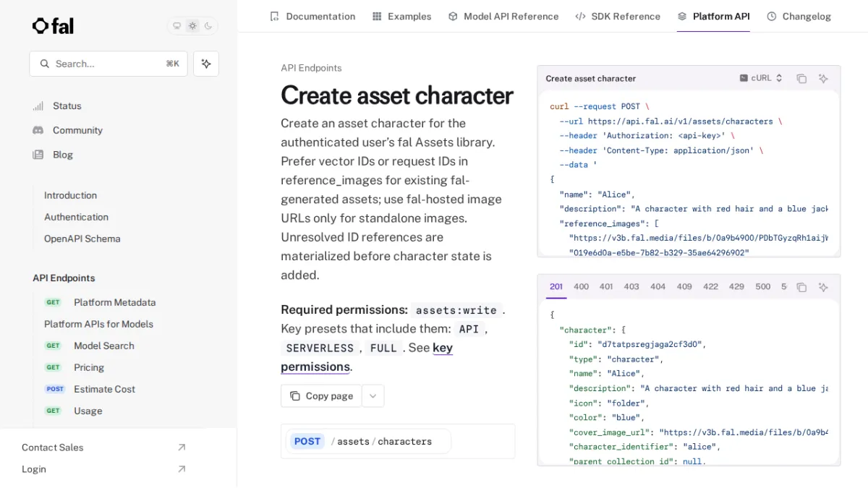Image resolution: width=868 pixels, height=488 pixels.
Task: Click the Copy page button
Action: pyautogui.click(x=321, y=396)
